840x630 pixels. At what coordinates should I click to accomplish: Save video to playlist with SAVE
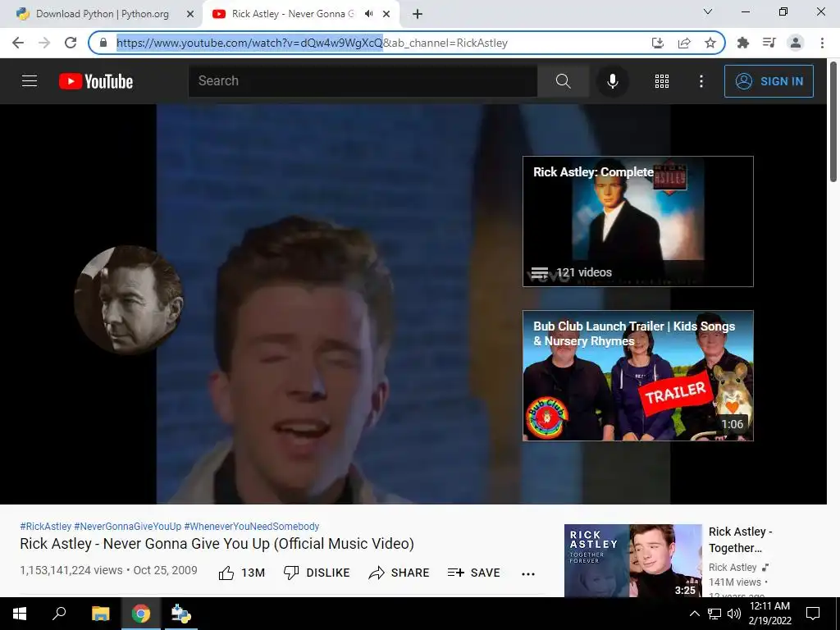[473, 573]
